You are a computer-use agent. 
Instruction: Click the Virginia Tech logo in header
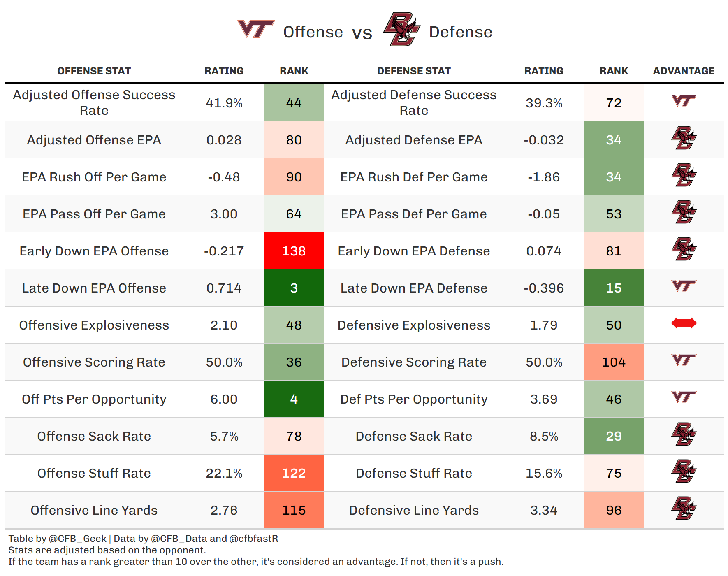pos(256,29)
